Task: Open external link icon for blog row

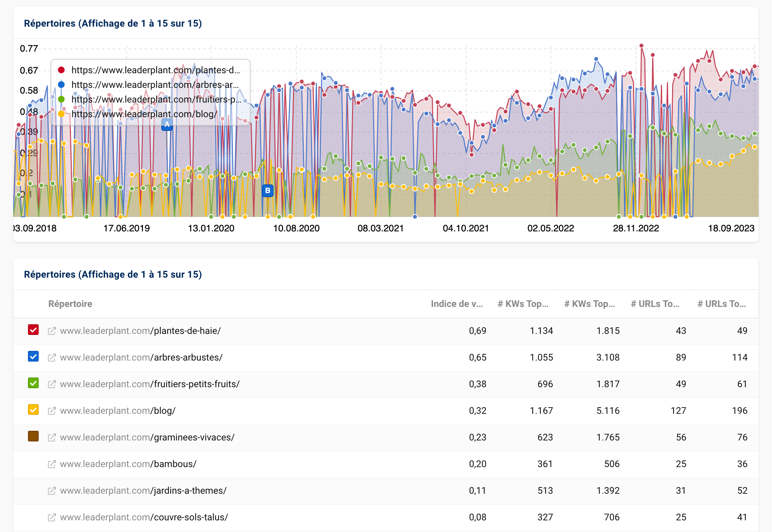Action: (x=52, y=411)
